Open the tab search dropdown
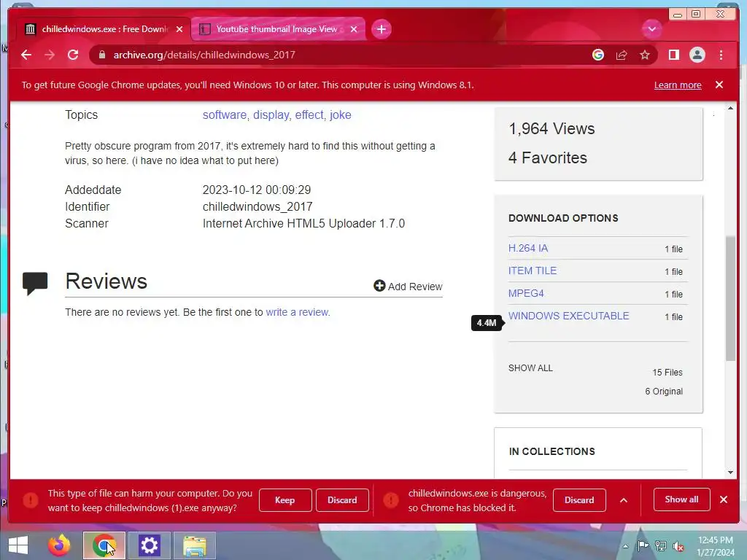Image resolution: width=747 pixels, height=560 pixels. (651, 29)
